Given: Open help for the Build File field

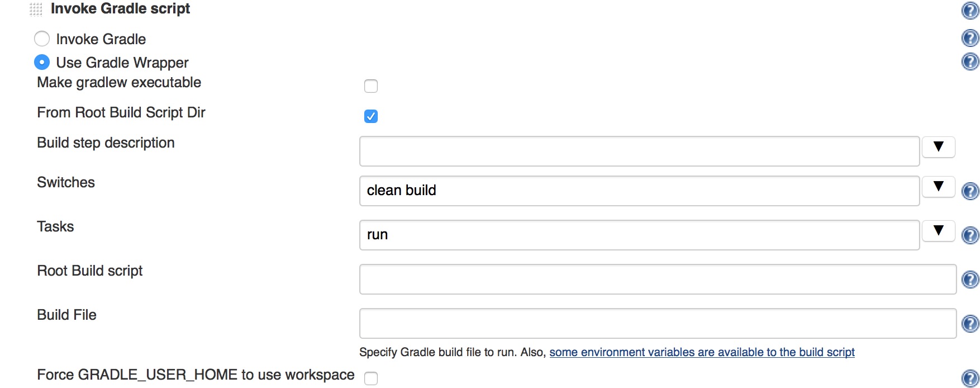Looking at the screenshot, I should (x=970, y=324).
